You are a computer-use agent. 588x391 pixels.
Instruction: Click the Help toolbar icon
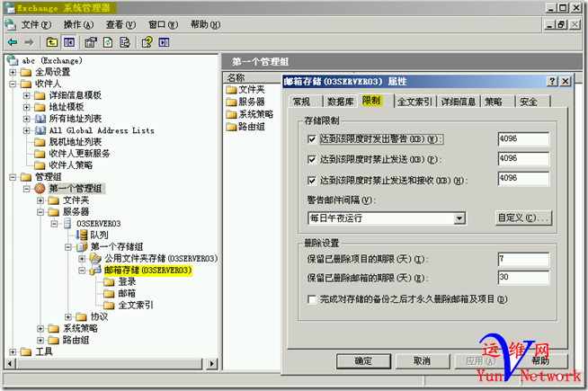click(147, 42)
